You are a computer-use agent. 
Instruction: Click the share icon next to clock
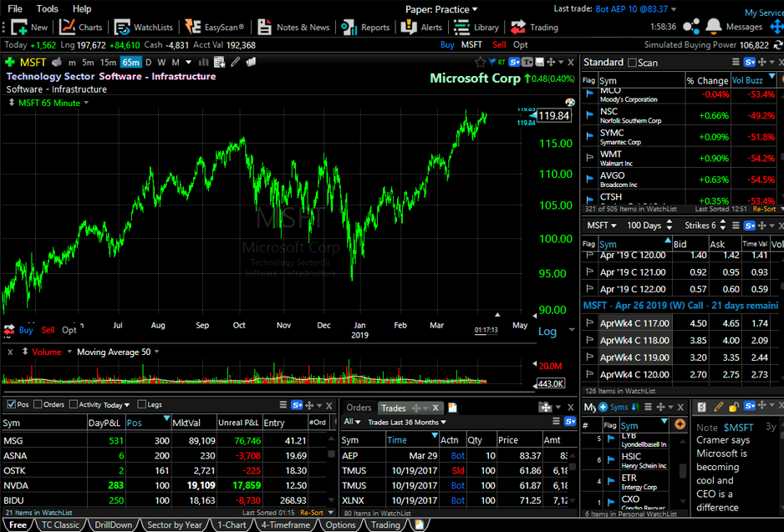691,27
